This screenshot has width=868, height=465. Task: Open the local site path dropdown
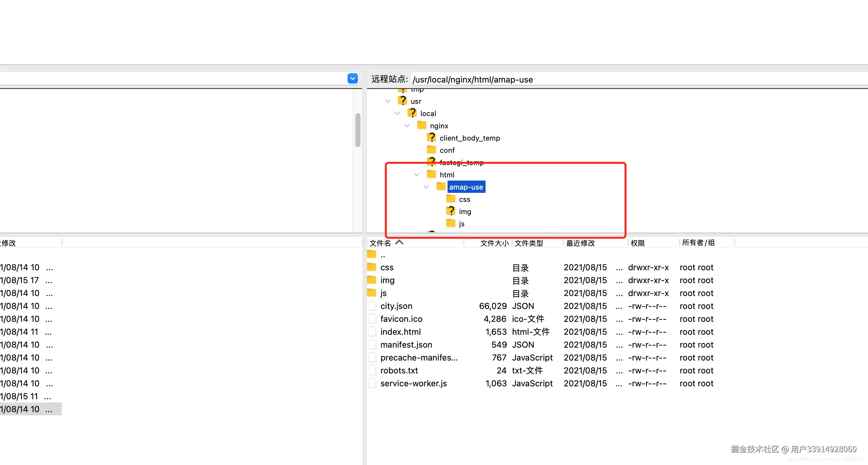coord(352,79)
